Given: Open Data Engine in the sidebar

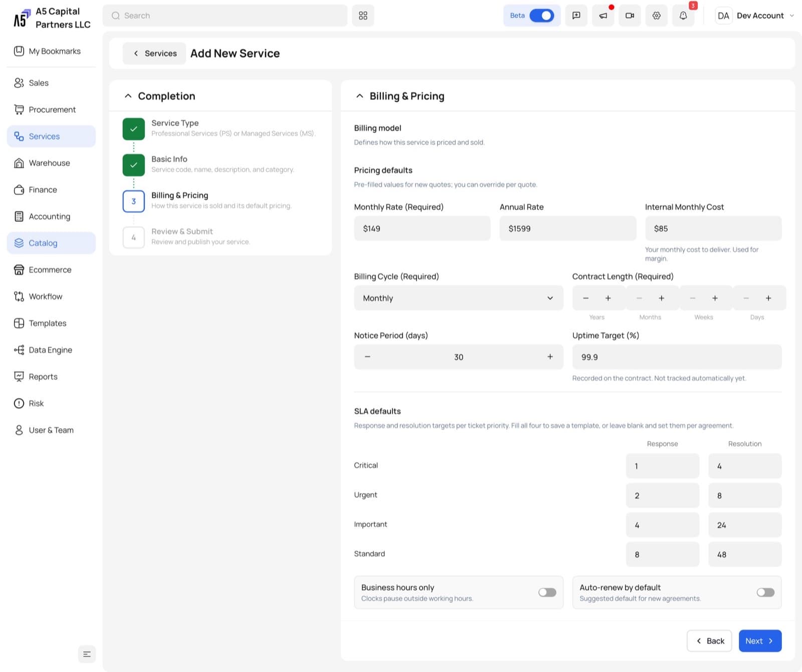Looking at the screenshot, I should point(51,350).
